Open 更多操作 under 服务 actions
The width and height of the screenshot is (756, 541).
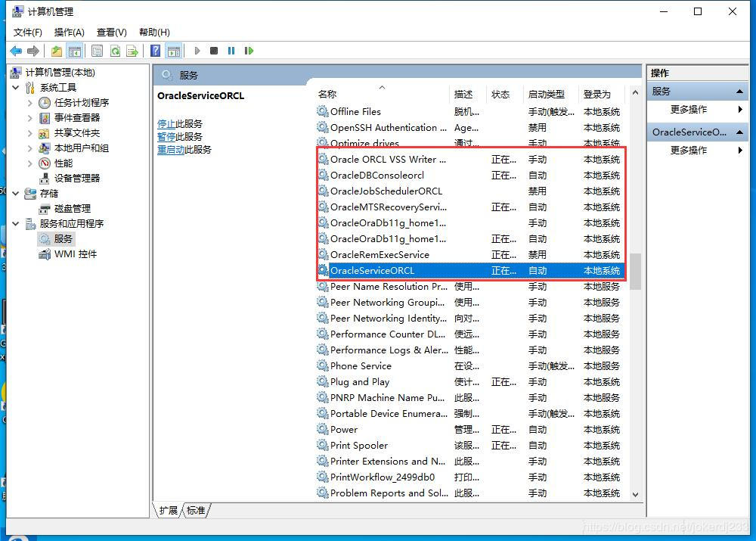(689, 110)
